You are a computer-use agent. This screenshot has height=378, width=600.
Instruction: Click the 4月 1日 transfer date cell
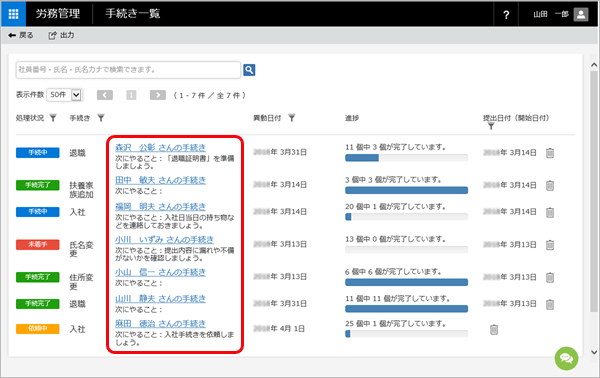click(x=279, y=329)
